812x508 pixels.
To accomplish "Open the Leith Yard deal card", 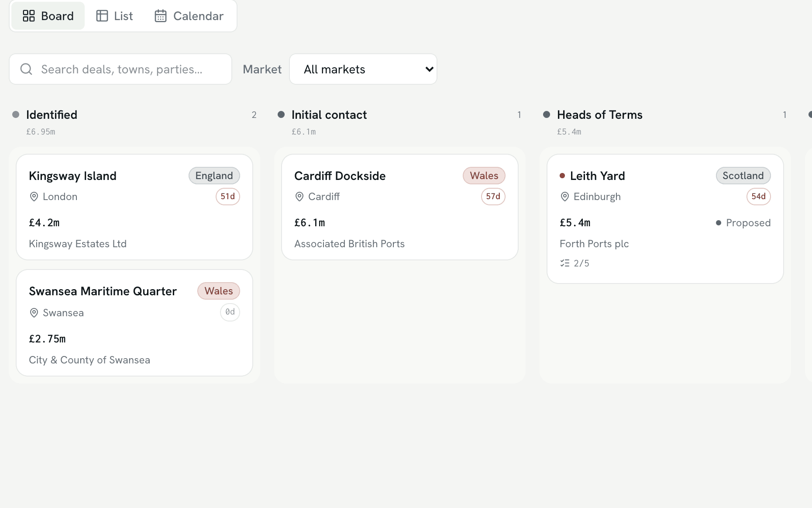I will (x=665, y=219).
